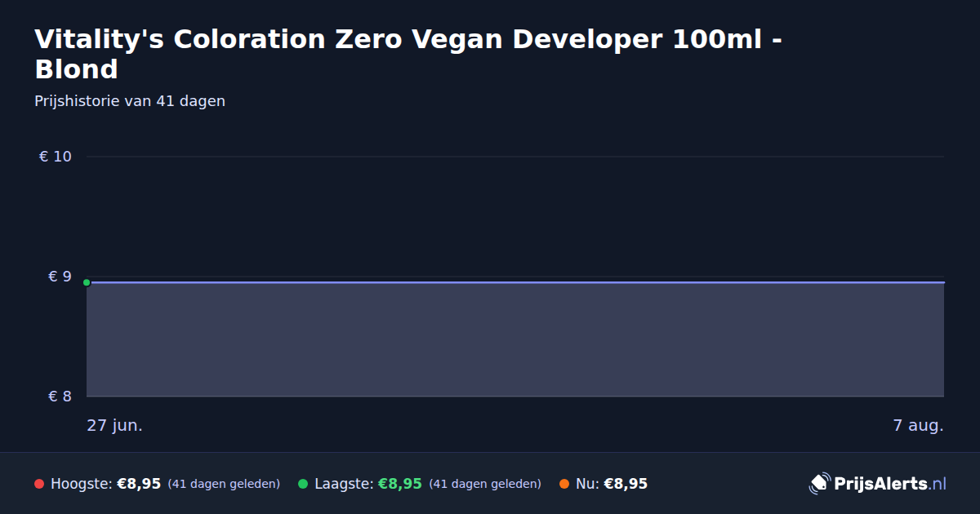Click the PrijsAlerts price tag logo icon

tap(819, 484)
